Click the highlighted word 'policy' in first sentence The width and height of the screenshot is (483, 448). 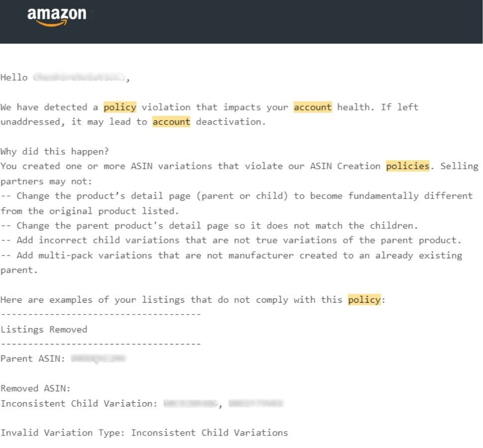click(120, 107)
